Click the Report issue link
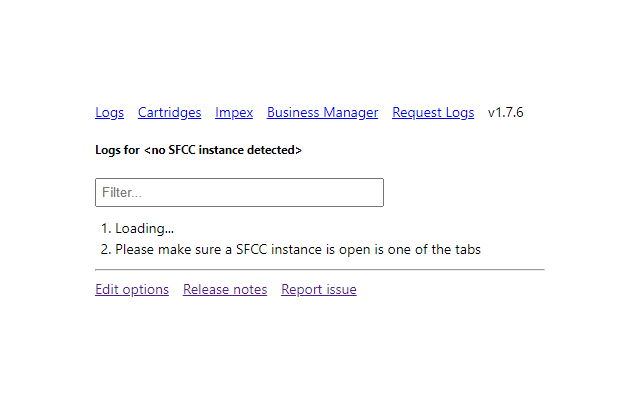 (318, 290)
